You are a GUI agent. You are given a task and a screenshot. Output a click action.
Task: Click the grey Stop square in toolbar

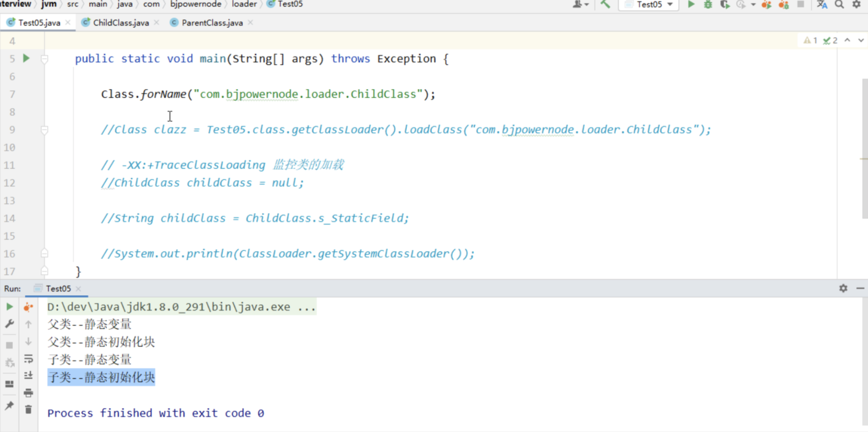pos(800,4)
